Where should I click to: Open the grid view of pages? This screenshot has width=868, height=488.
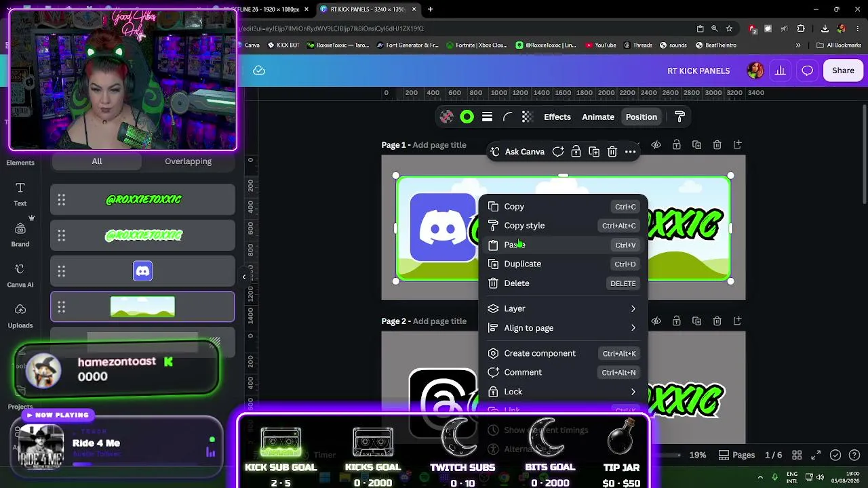click(x=797, y=455)
